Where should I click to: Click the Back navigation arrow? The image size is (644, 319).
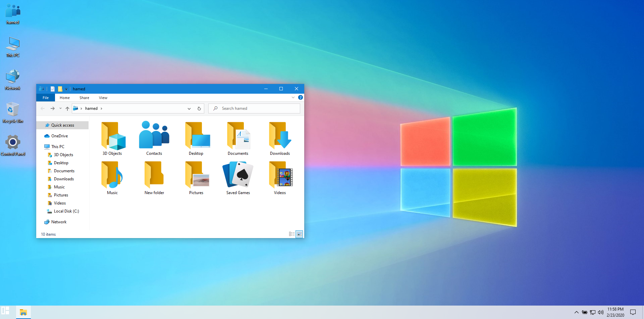43,108
